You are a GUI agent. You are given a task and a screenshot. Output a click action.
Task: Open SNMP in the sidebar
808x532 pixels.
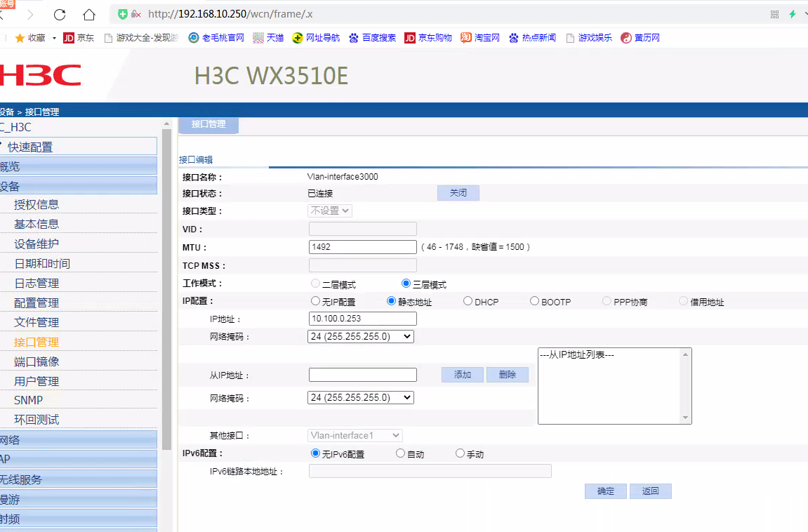(x=28, y=400)
